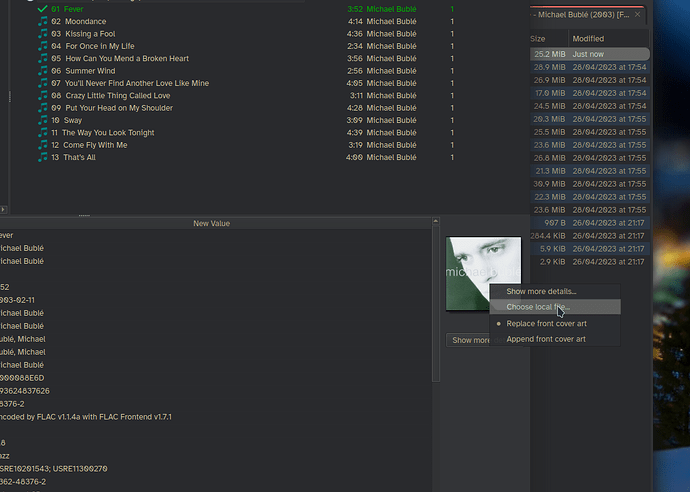The image size is (690, 492).
Task: Click note icon for The Way You Look Tonight
Action: click(42, 132)
